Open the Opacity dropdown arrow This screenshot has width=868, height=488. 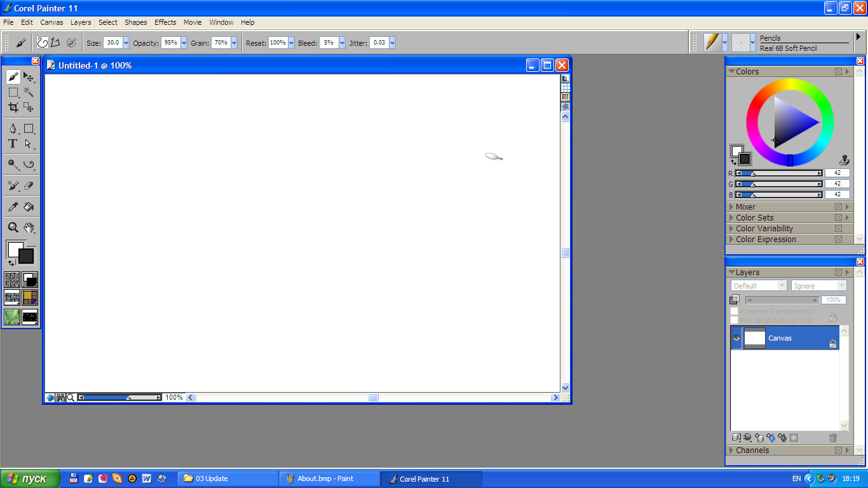point(184,43)
